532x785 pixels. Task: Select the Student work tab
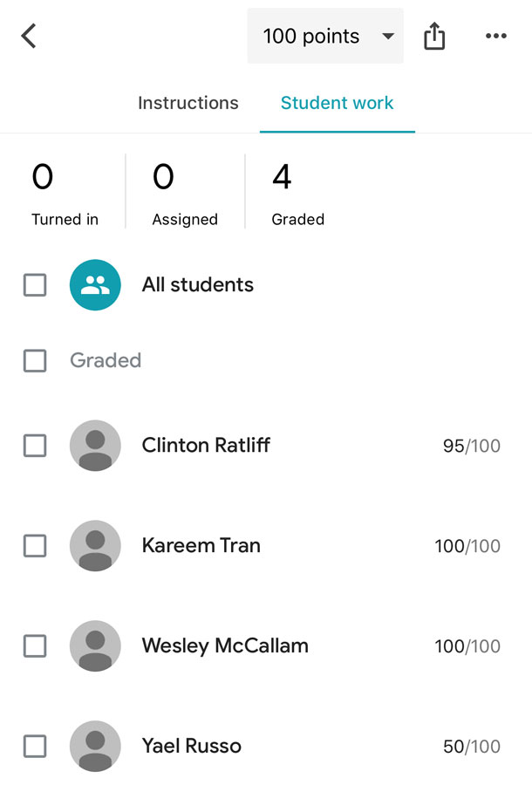pyautogui.click(x=337, y=103)
